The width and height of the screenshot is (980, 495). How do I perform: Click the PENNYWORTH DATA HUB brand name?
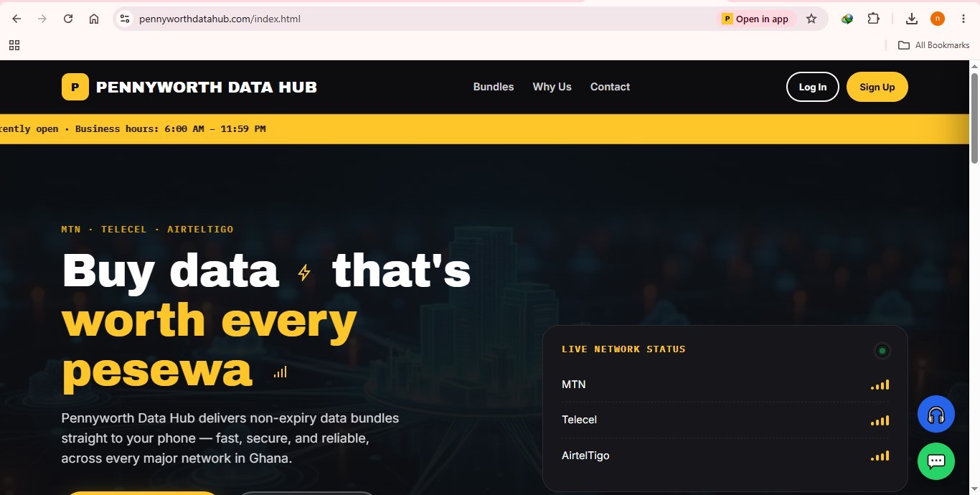(207, 88)
